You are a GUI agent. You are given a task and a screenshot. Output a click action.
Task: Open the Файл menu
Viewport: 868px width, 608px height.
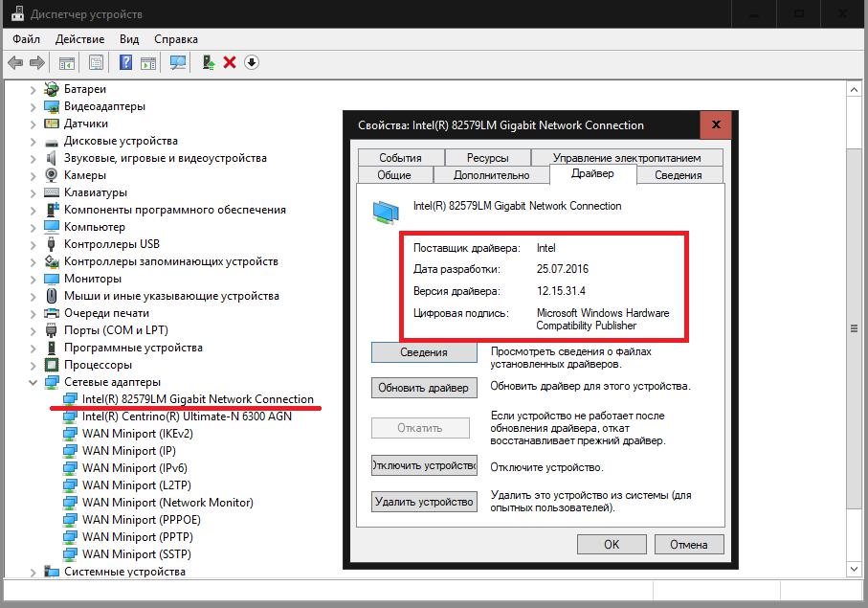point(27,38)
